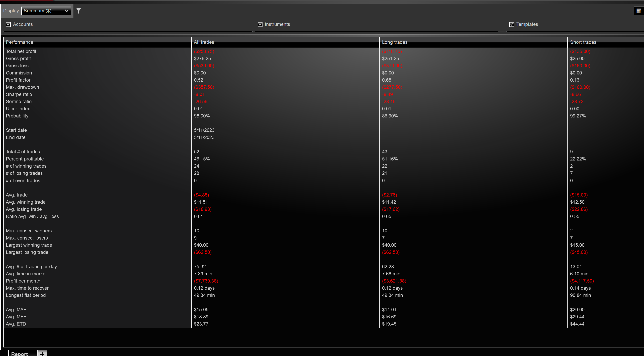Click Max. consec. losers label
This screenshot has width=644, height=356.
click(x=27, y=238)
